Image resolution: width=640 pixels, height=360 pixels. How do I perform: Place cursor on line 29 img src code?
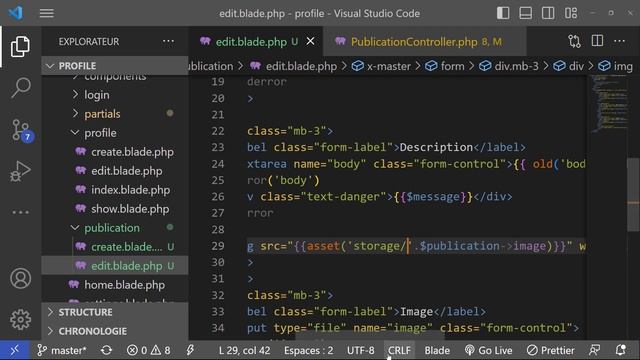click(416, 246)
